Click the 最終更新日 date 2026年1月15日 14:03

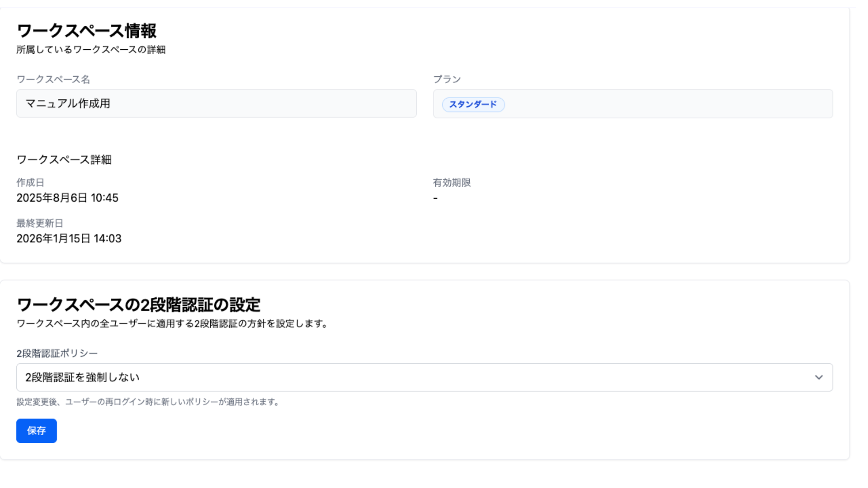coord(69,239)
